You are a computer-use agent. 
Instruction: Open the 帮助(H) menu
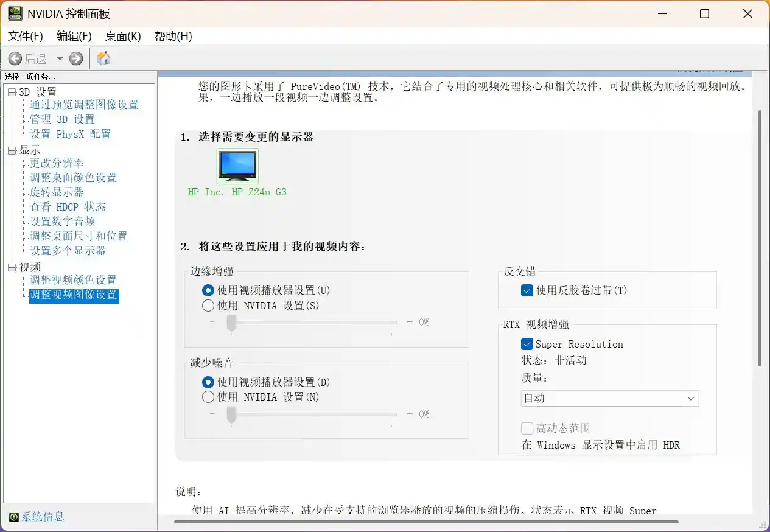(173, 36)
